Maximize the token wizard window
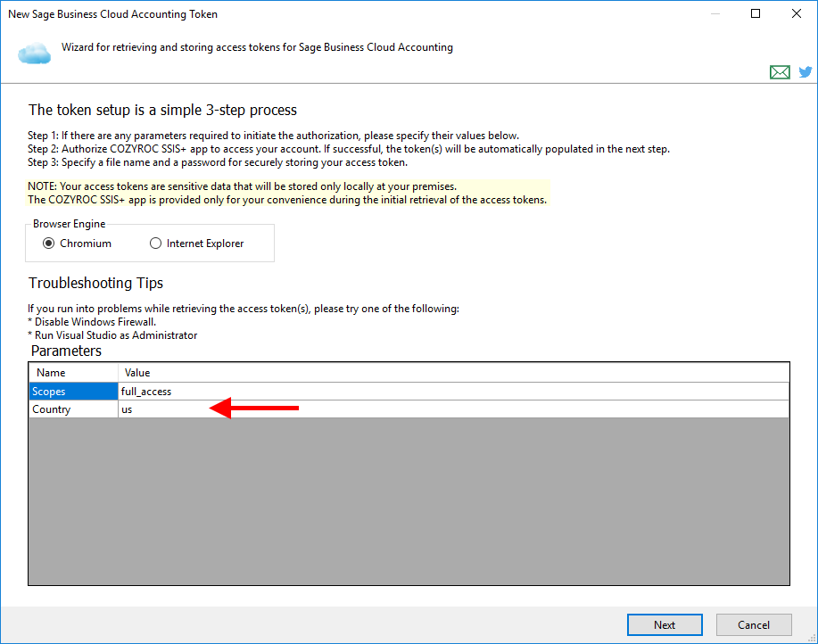The width and height of the screenshot is (818, 644). [756, 13]
